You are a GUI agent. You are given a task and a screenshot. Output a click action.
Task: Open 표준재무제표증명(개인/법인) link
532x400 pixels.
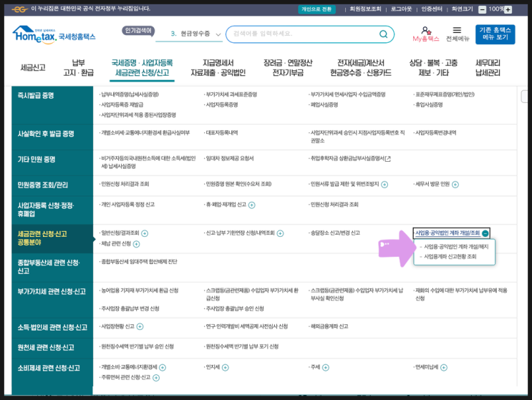coord(445,94)
